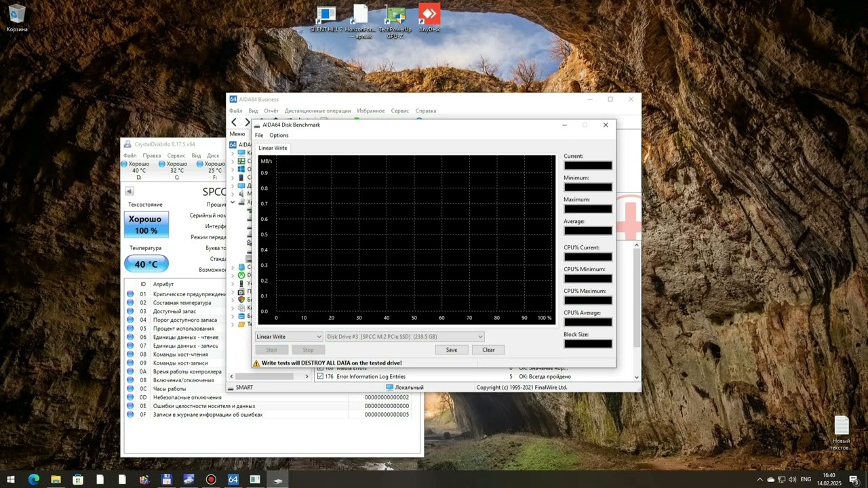Viewport: 868px width, 488px height.
Task: Open Правка menu in CrystalDiskInfo
Action: pyautogui.click(x=152, y=156)
